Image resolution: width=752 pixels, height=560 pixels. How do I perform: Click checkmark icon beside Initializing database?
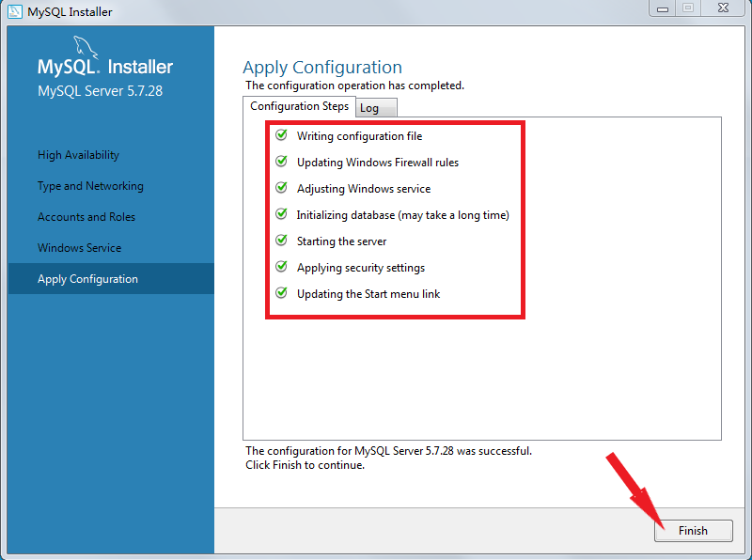(281, 214)
